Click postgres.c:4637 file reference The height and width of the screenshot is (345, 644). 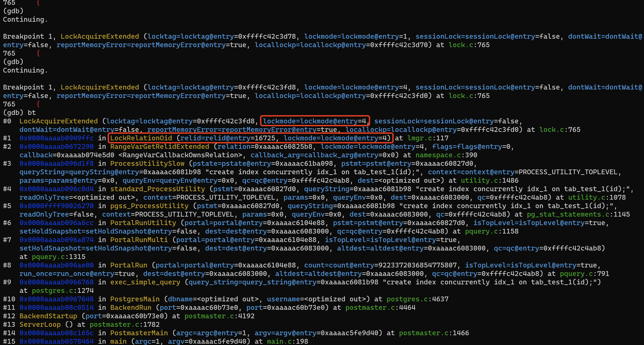(x=417, y=299)
